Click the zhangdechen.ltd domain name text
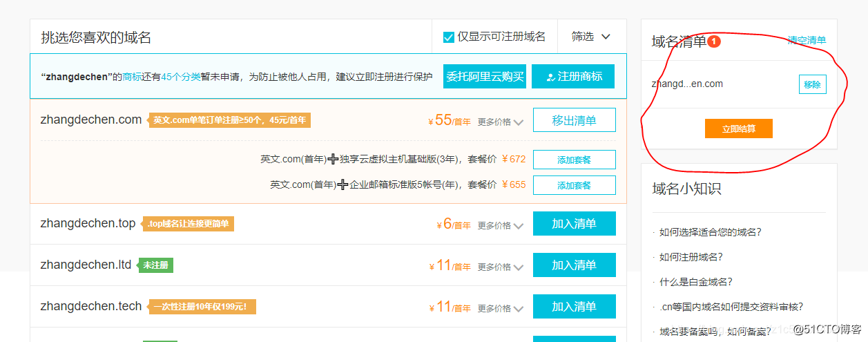Viewport: 868px width, 342px height. (x=86, y=265)
